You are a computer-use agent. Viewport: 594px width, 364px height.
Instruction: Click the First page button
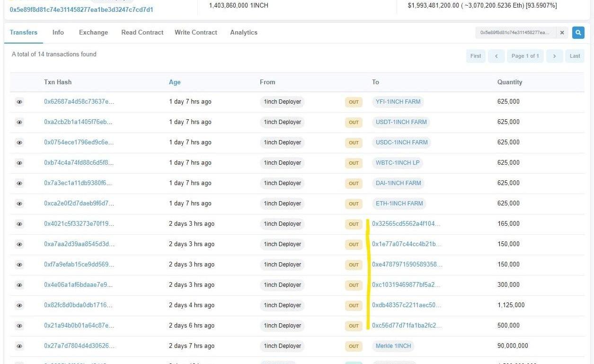coord(476,56)
